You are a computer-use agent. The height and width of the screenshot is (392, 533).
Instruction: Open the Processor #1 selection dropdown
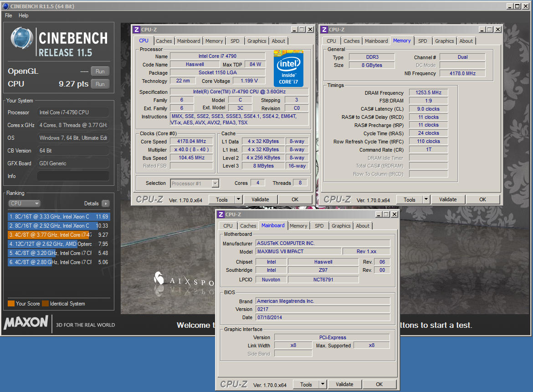click(195, 183)
